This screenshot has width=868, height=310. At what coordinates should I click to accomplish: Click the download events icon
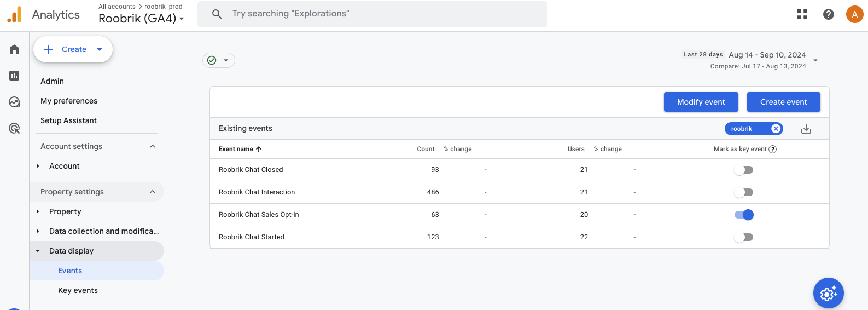tap(806, 129)
